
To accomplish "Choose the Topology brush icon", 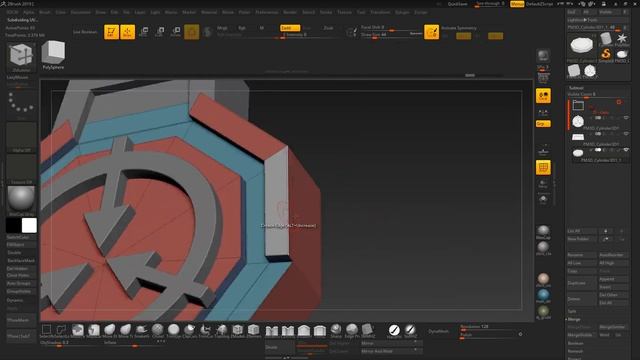I will [222, 330].
